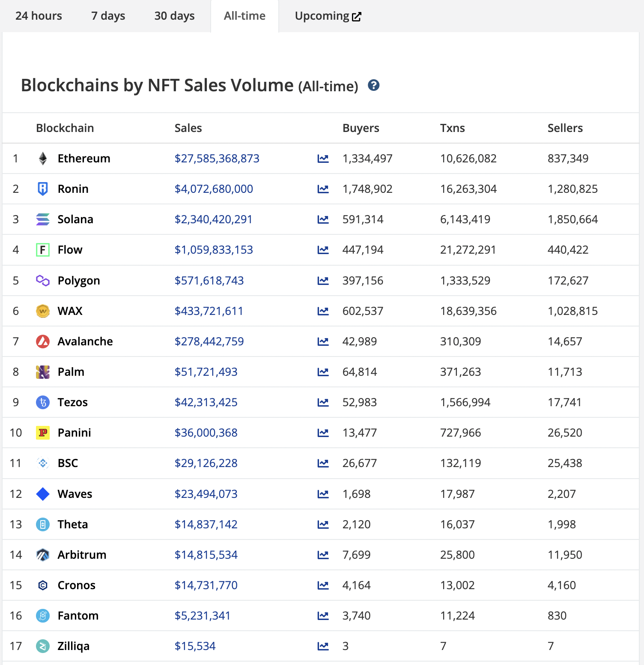This screenshot has height=665, width=644.
Task: Click the help question mark icon beside title
Action: click(373, 85)
